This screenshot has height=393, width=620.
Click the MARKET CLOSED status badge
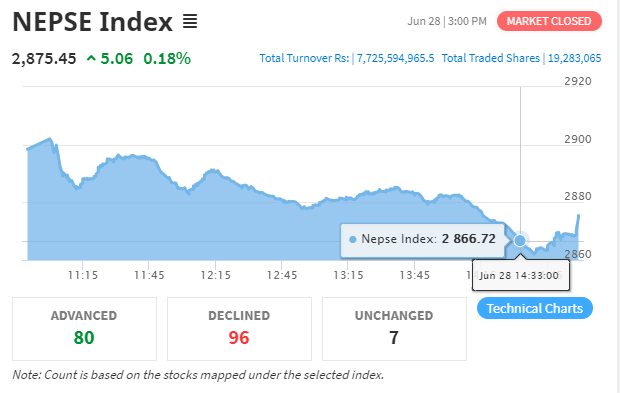[549, 21]
